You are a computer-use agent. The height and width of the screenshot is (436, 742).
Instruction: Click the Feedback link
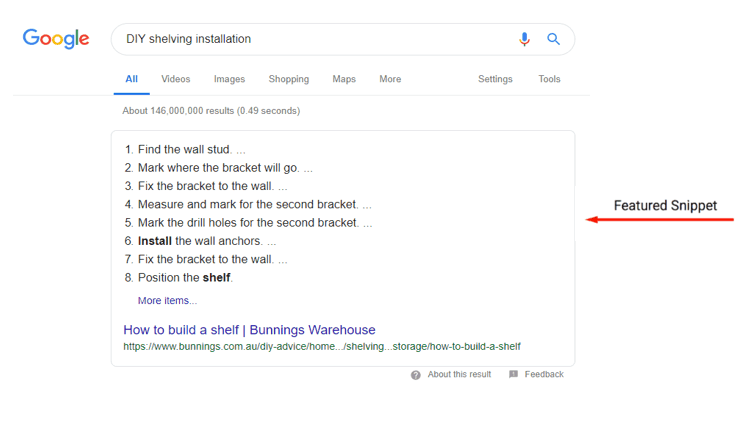pos(544,374)
